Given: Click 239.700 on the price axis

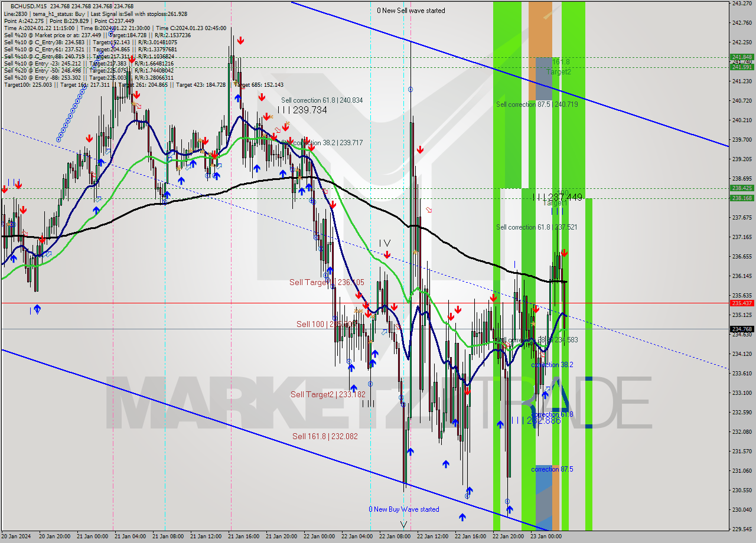Looking at the screenshot, I should tap(741, 140).
